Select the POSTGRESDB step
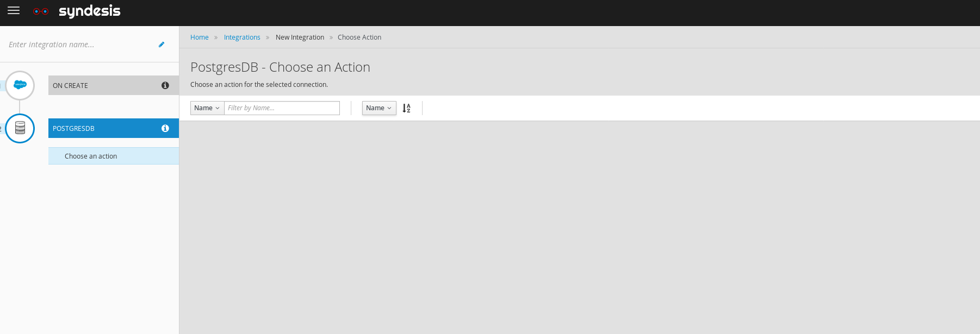Screen dimensions: 980x334 click(114, 128)
